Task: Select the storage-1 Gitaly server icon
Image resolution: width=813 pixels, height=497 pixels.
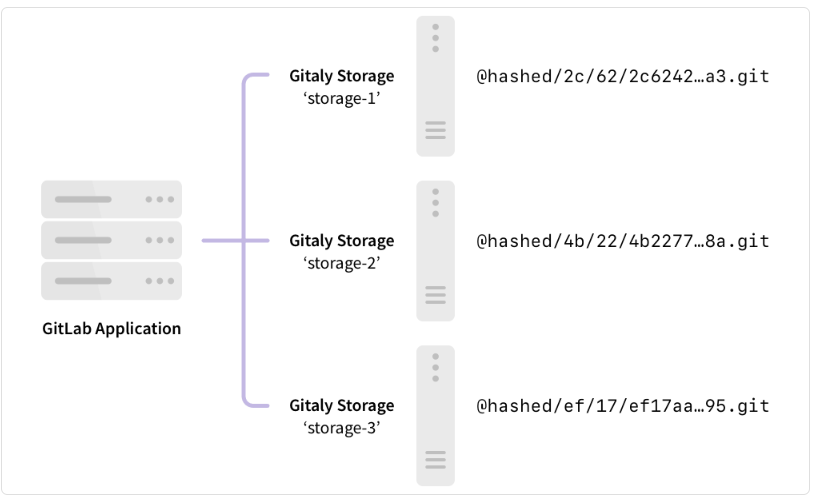Action: click(435, 86)
